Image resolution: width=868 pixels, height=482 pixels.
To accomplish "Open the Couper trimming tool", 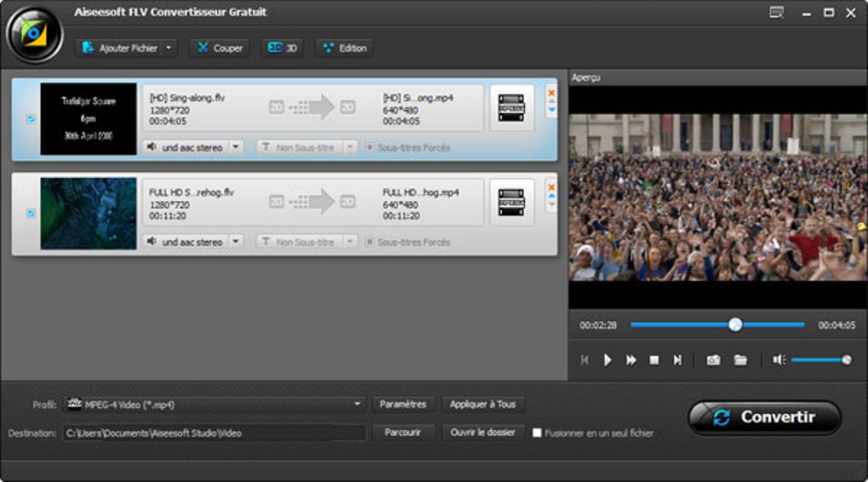I will [x=220, y=49].
